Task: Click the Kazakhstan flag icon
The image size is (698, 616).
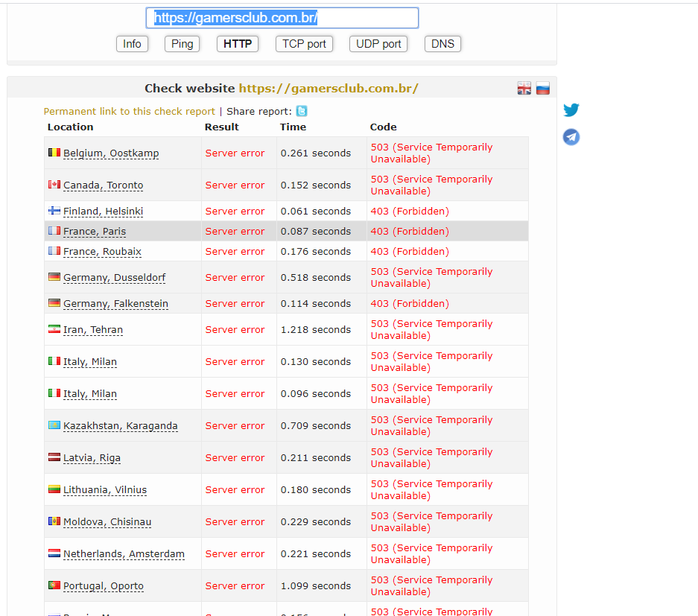Action: (54, 425)
